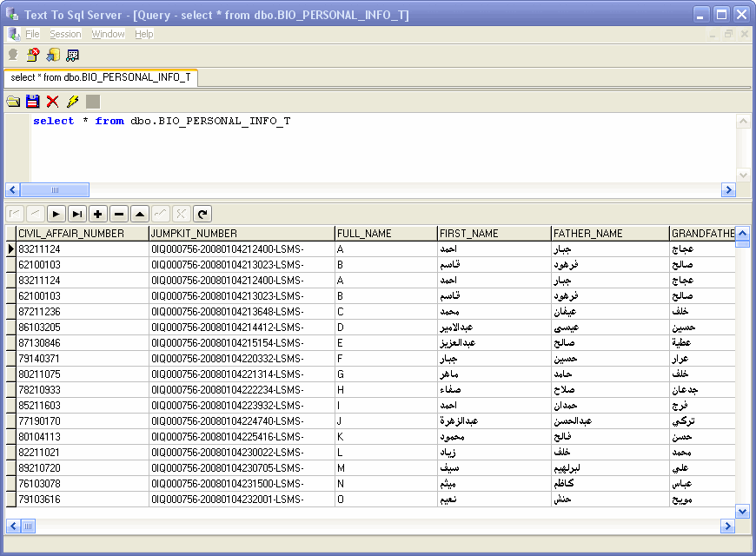Execute query with the lightning bolt icon
This screenshot has height=556, width=756.
(x=73, y=102)
